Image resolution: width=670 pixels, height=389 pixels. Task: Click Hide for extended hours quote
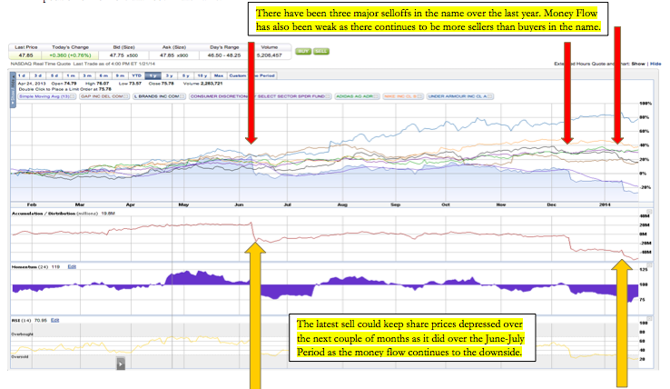pyautogui.click(x=655, y=64)
